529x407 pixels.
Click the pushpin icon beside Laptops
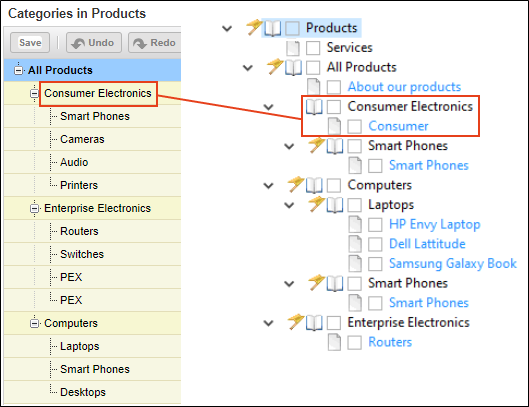(316, 204)
